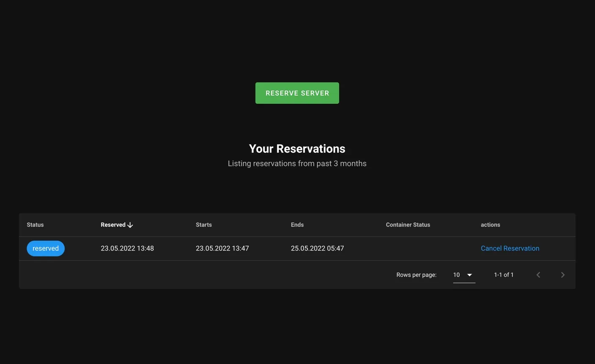Screen dimensions: 595x364
Task: Select the end time 25.05.2022 05:47
Action: tap(317, 248)
